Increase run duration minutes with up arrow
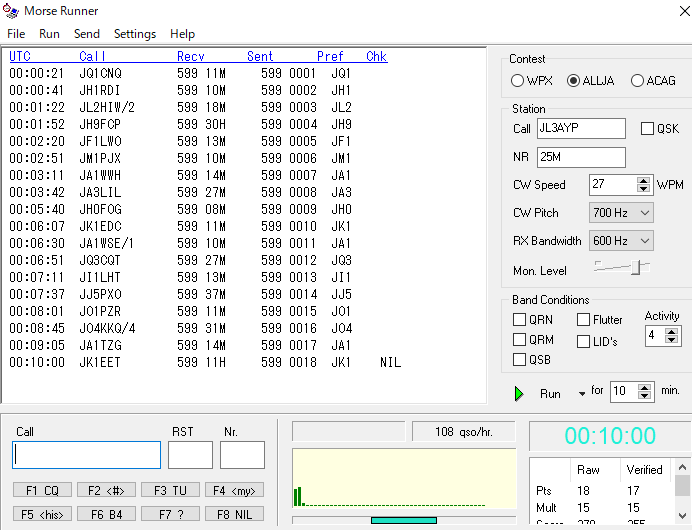This screenshot has width=692, height=530. (644, 387)
